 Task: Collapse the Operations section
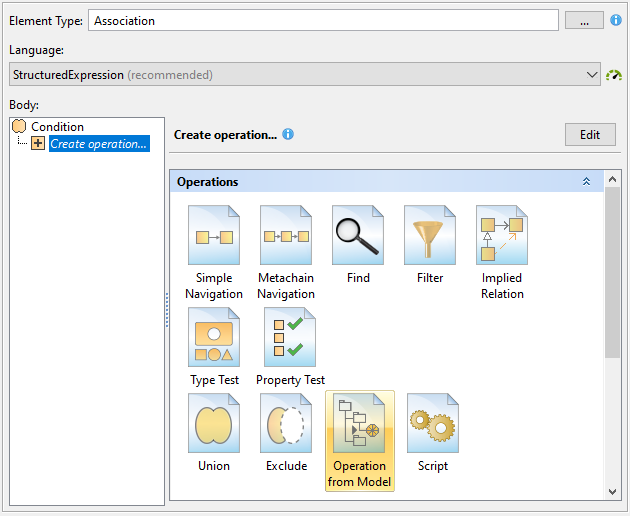(586, 182)
